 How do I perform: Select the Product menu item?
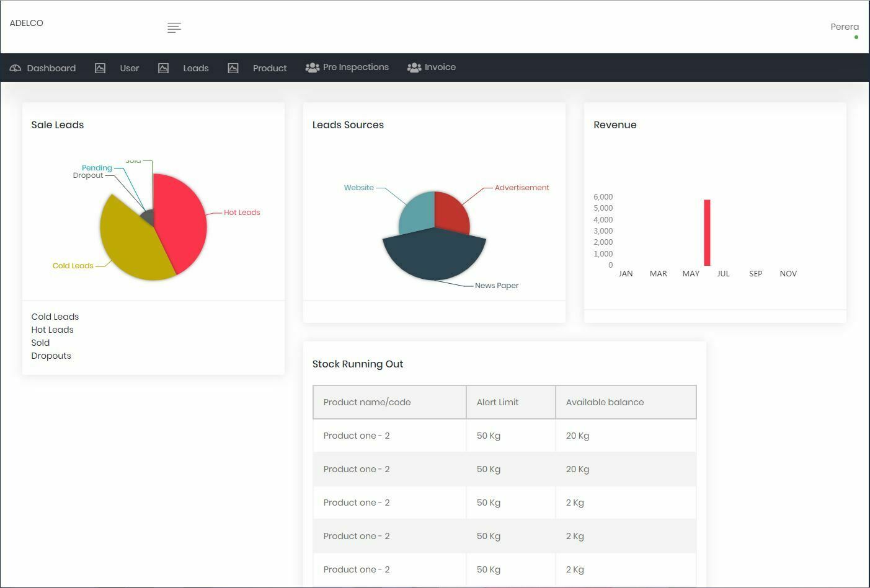(270, 68)
